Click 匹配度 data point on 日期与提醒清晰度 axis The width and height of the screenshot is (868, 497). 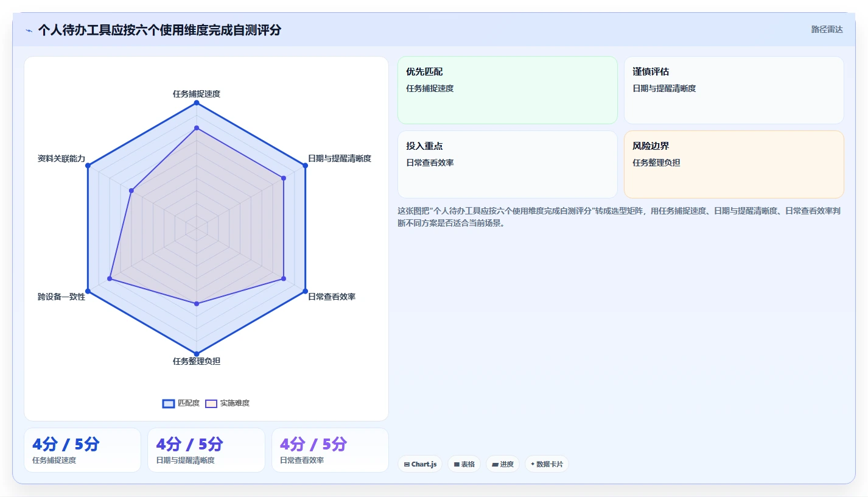point(305,166)
